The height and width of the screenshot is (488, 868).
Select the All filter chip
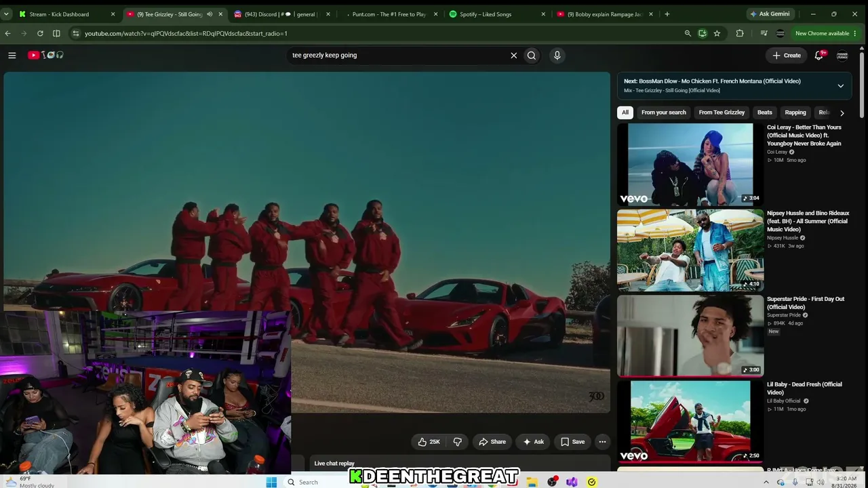pos(625,113)
